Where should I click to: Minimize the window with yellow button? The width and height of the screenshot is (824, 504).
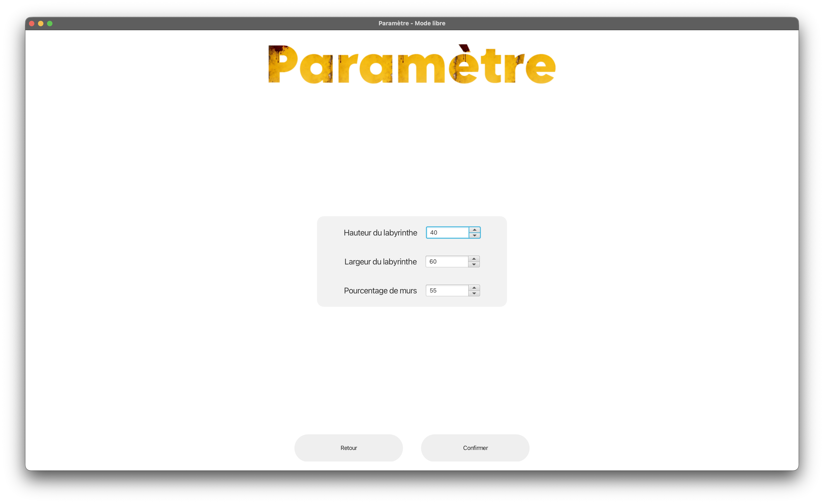click(x=41, y=23)
